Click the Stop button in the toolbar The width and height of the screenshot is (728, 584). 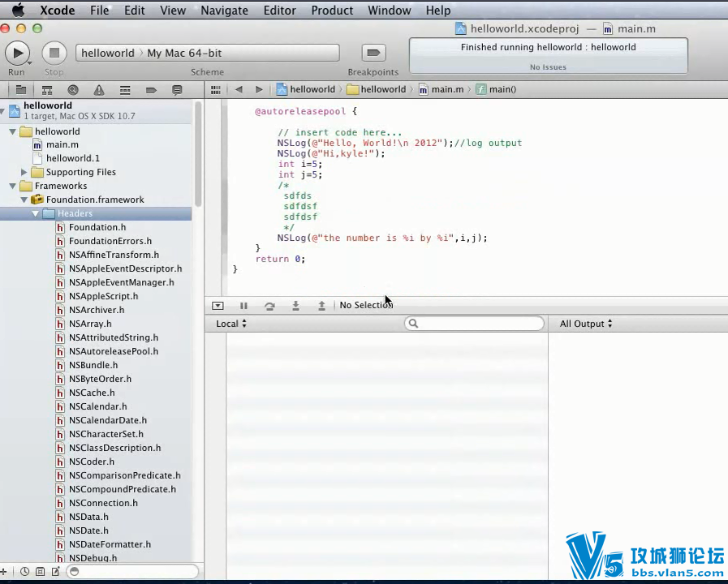tap(54, 53)
